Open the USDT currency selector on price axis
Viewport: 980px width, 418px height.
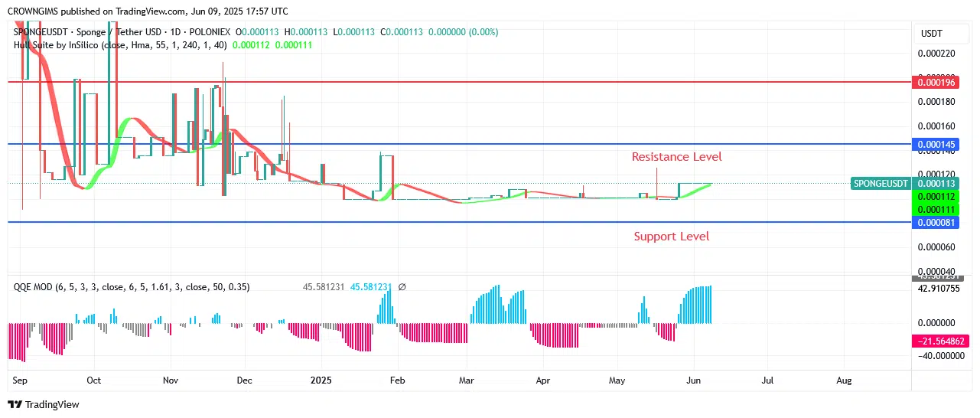pos(931,34)
